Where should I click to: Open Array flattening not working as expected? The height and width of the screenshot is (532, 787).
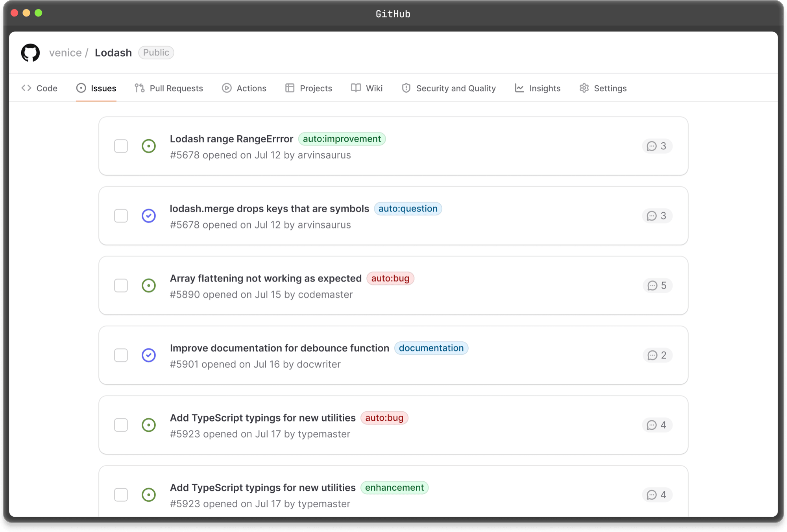coord(266,278)
